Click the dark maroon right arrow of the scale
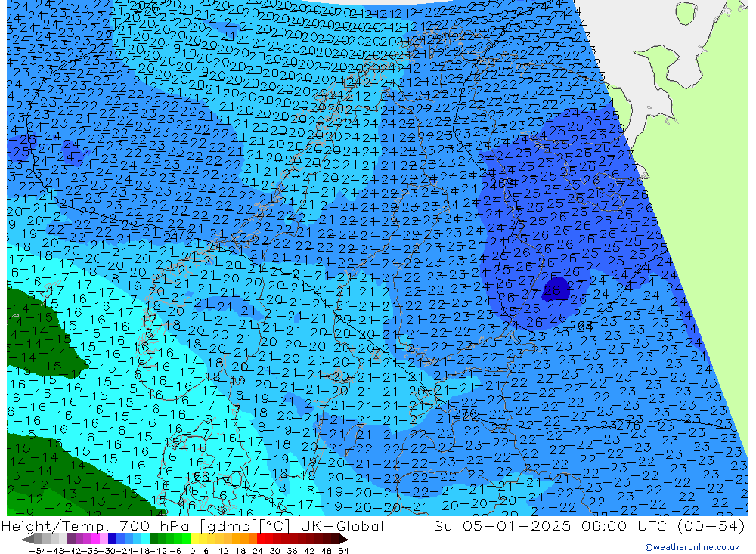Screen dimensions: 756x554 [x=344, y=539]
